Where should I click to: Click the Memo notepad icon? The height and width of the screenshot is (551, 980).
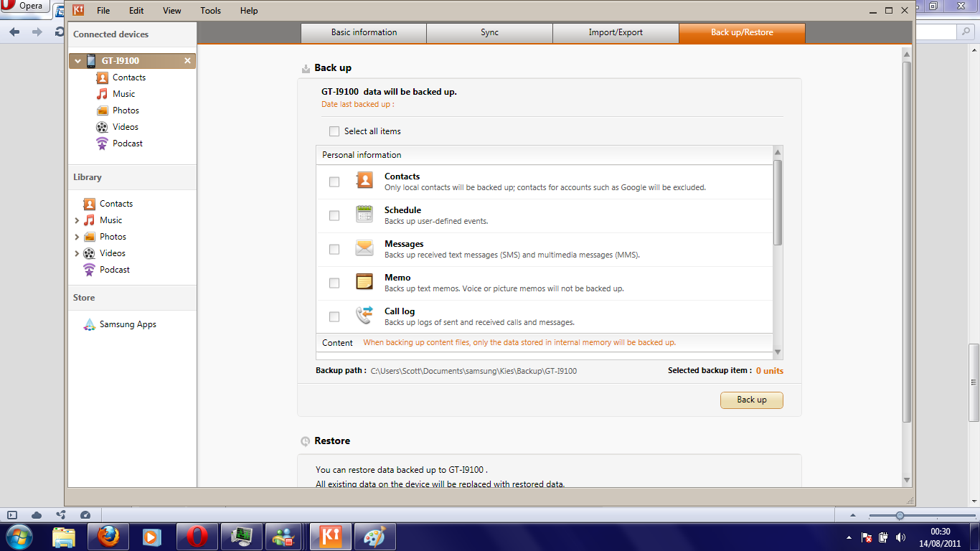pyautogui.click(x=364, y=281)
